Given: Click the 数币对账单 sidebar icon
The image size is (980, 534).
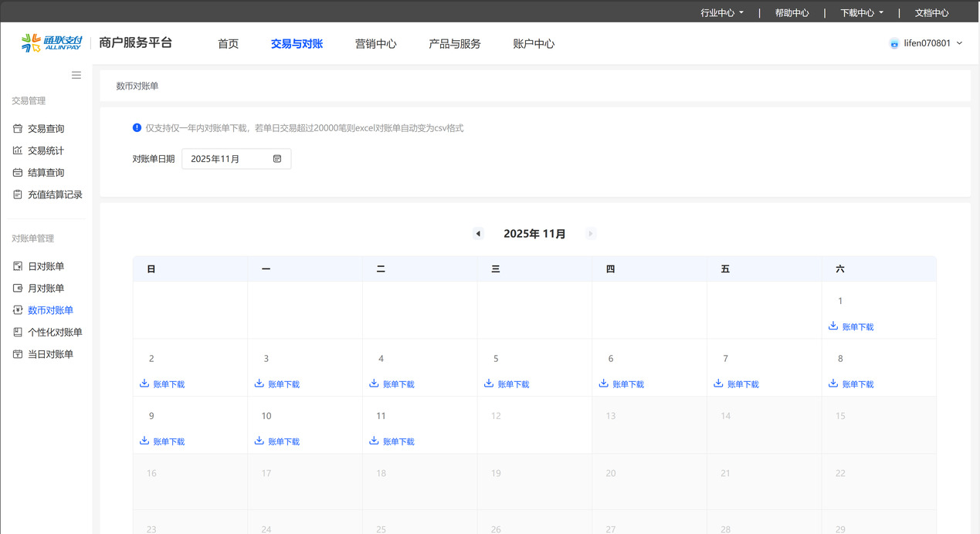Looking at the screenshot, I should tap(18, 310).
